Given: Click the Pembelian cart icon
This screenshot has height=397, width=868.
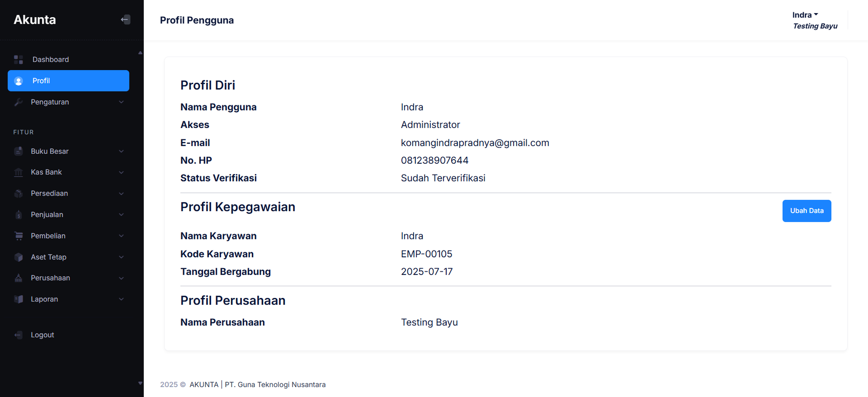Looking at the screenshot, I should (18, 236).
